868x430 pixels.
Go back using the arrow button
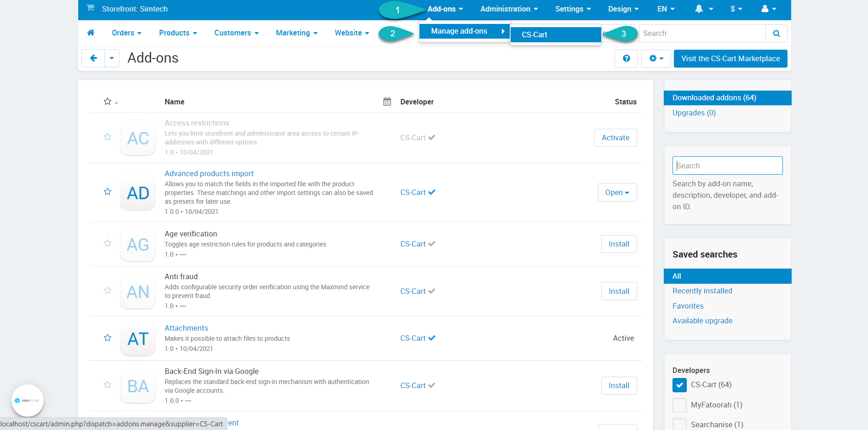(x=93, y=58)
